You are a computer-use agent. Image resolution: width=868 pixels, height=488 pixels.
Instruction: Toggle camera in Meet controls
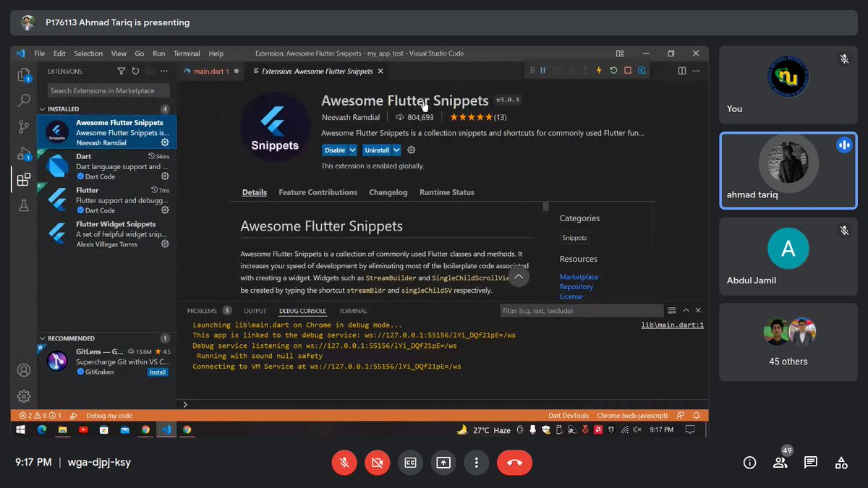(x=377, y=463)
